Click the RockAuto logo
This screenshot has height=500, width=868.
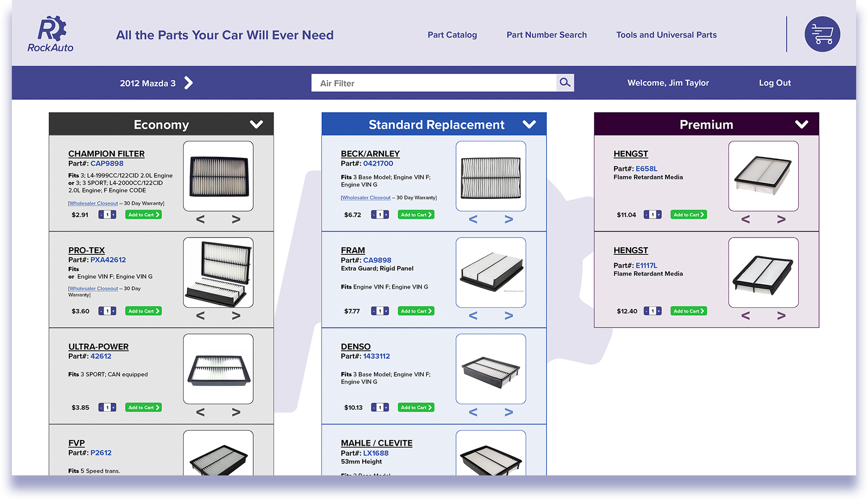click(50, 34)
